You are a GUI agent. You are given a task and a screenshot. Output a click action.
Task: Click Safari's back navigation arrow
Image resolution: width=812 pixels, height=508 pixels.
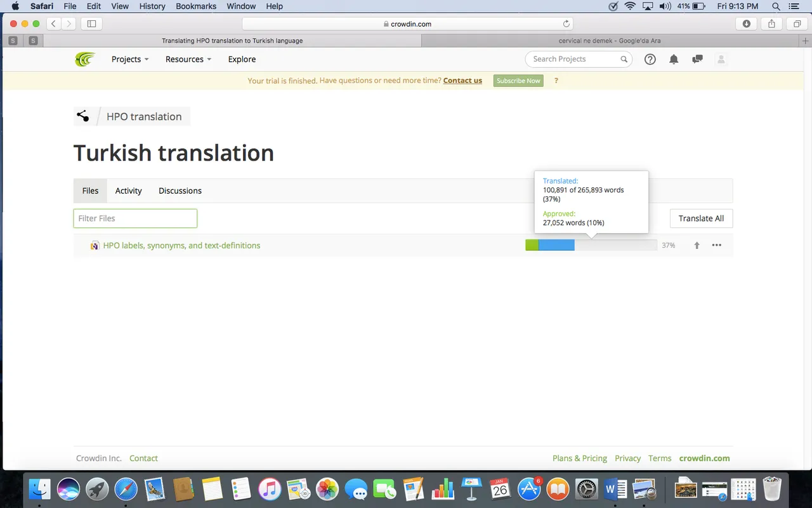[x=54, y=23]
